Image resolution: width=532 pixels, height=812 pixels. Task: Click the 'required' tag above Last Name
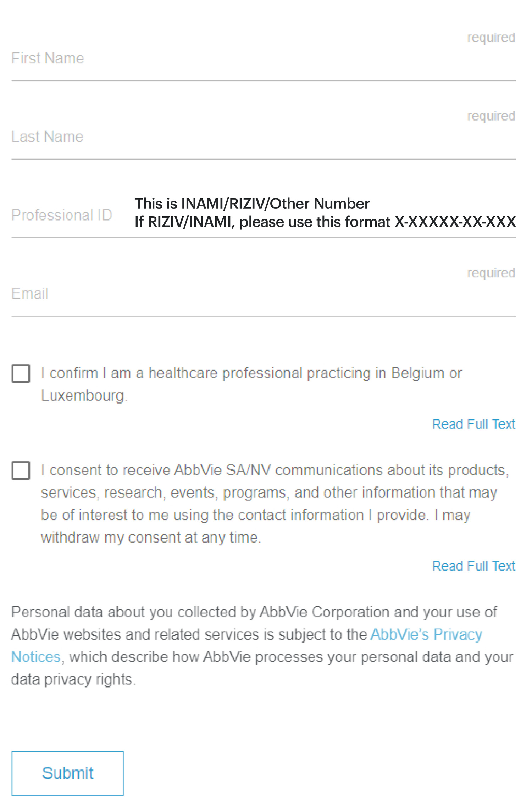[x=491, y=116]
